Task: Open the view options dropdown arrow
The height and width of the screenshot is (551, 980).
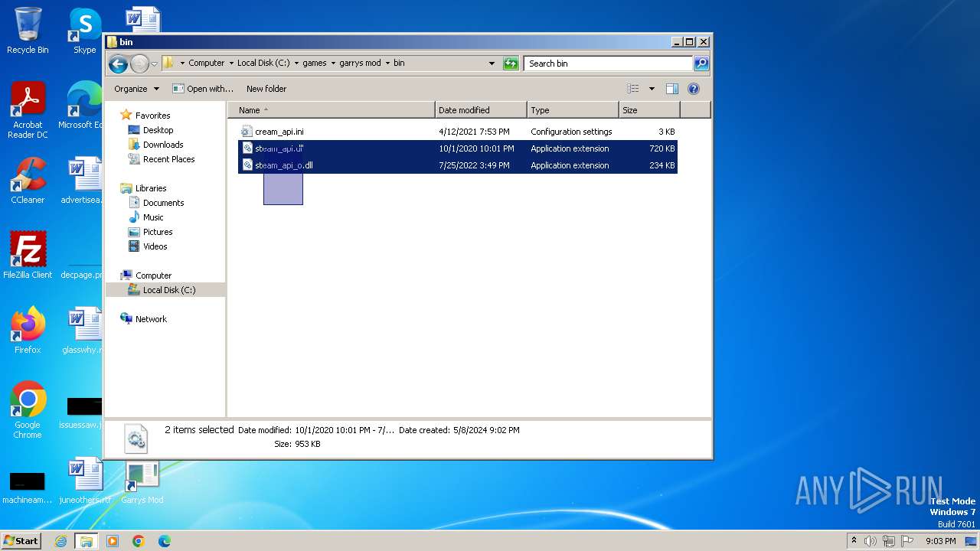Action: pyautogui.click(x=652, y=89)
